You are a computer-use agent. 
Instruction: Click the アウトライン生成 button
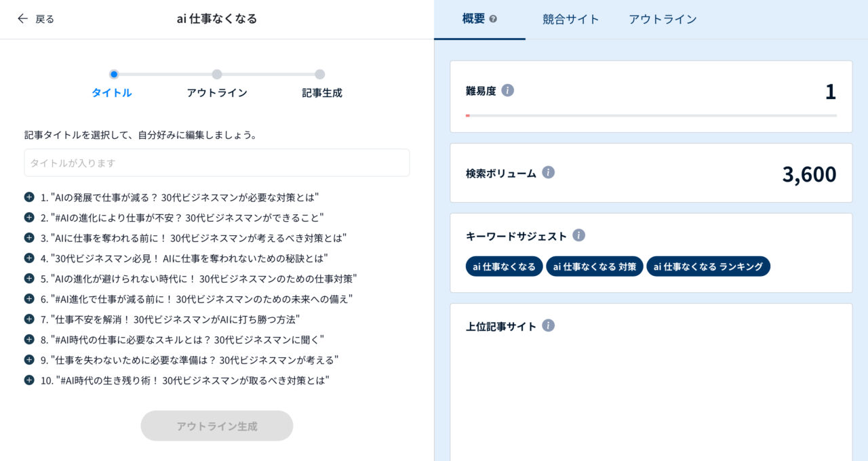(x=216, y=425)
